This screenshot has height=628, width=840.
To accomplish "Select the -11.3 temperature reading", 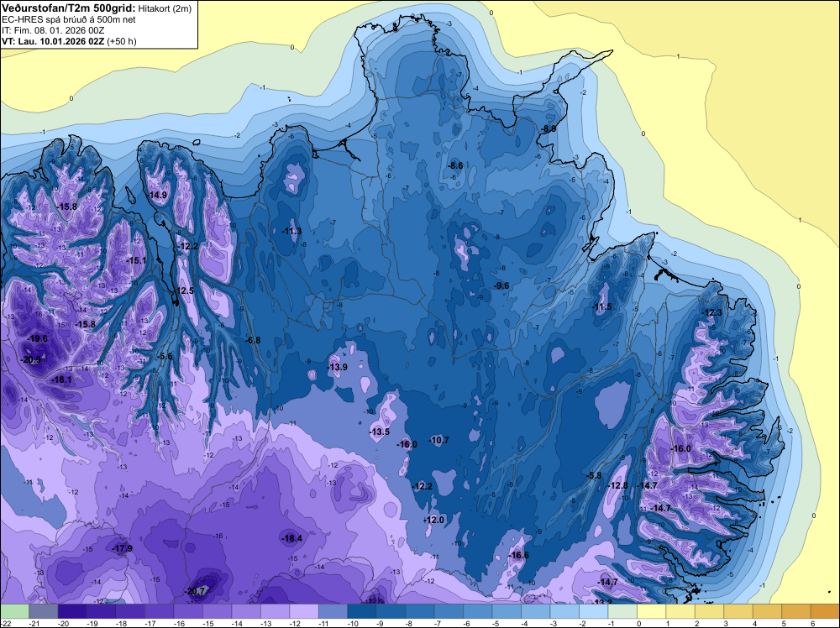I will click(x=292, y=231).
